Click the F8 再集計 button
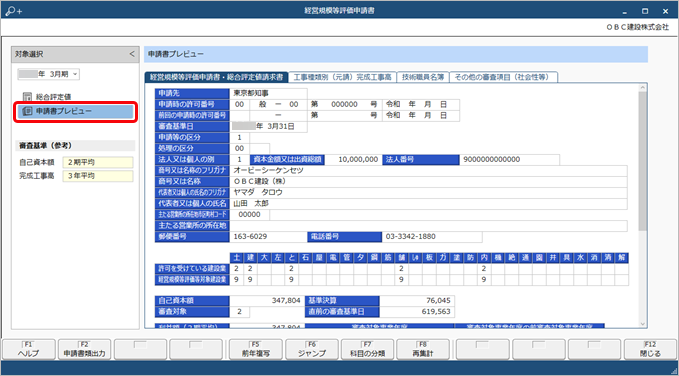The height and width of the screenshot is (376, 679). tap(424, 349)
